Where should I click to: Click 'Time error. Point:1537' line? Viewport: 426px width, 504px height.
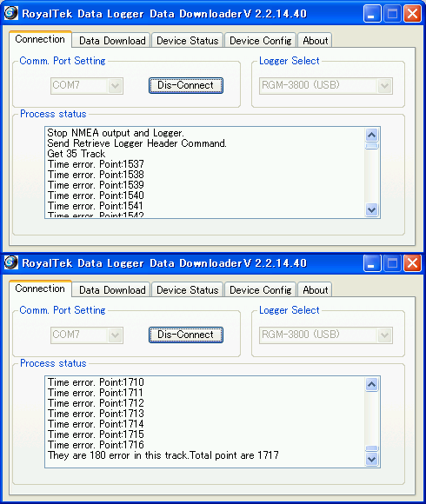tap(96, 164)
